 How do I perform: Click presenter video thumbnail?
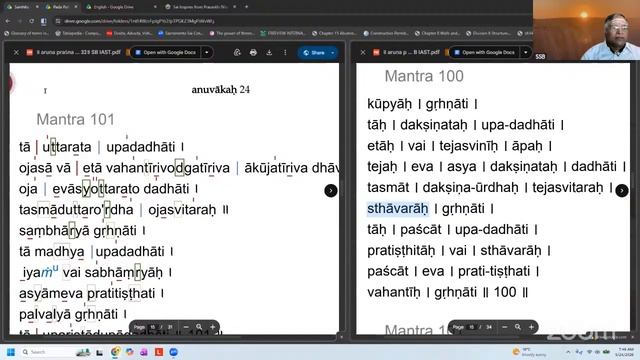point(586,30)
